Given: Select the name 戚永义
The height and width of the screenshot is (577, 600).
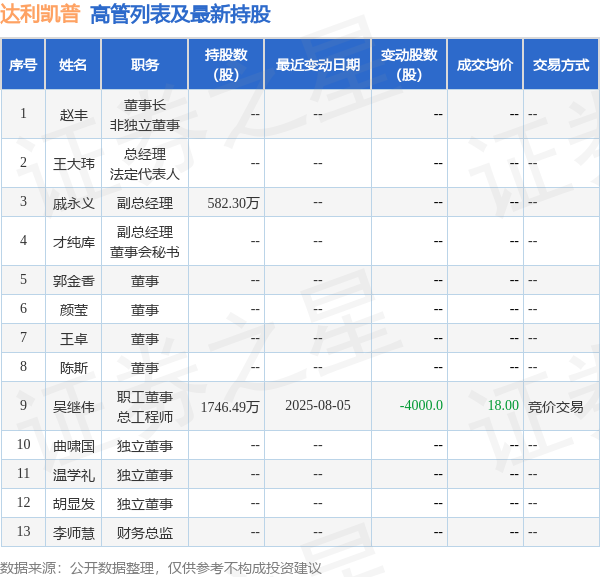Looking at the screenshot, I should [73, 203].
